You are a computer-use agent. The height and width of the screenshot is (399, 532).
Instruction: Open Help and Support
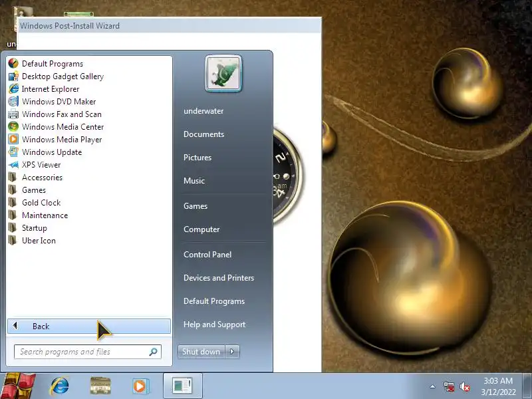click(x=214, y=325)
